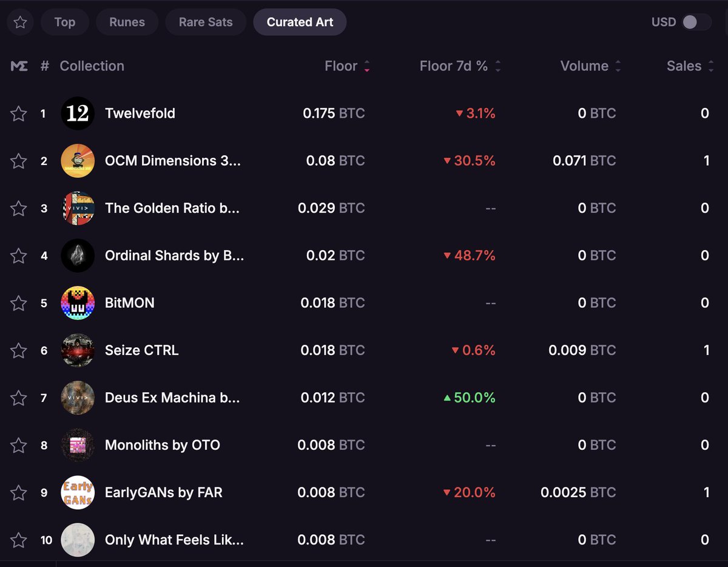
Task: Favorite the Twelvefold collection star
Action: coord(18,113)
